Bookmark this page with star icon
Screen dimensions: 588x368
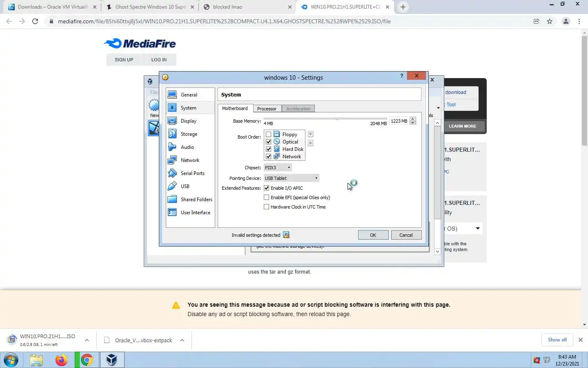click(550, 21)
